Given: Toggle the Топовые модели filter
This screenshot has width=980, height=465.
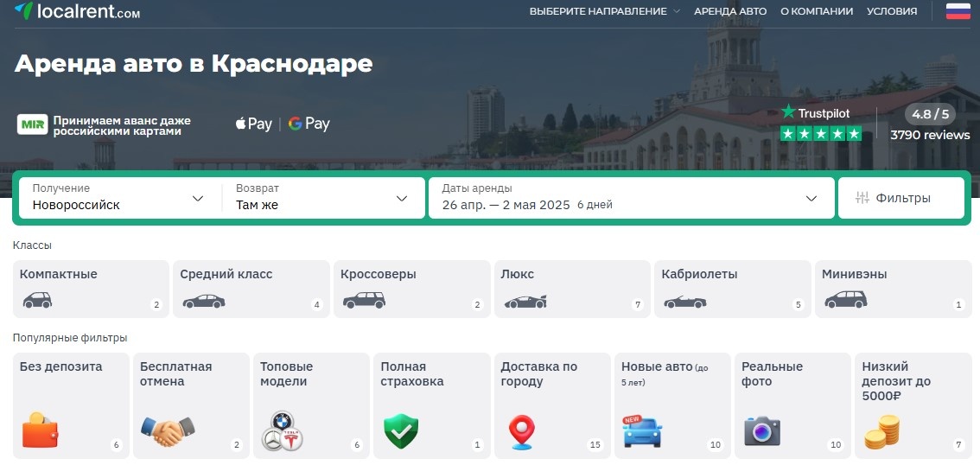Looking at the screenshot, I should pos(311,405).
